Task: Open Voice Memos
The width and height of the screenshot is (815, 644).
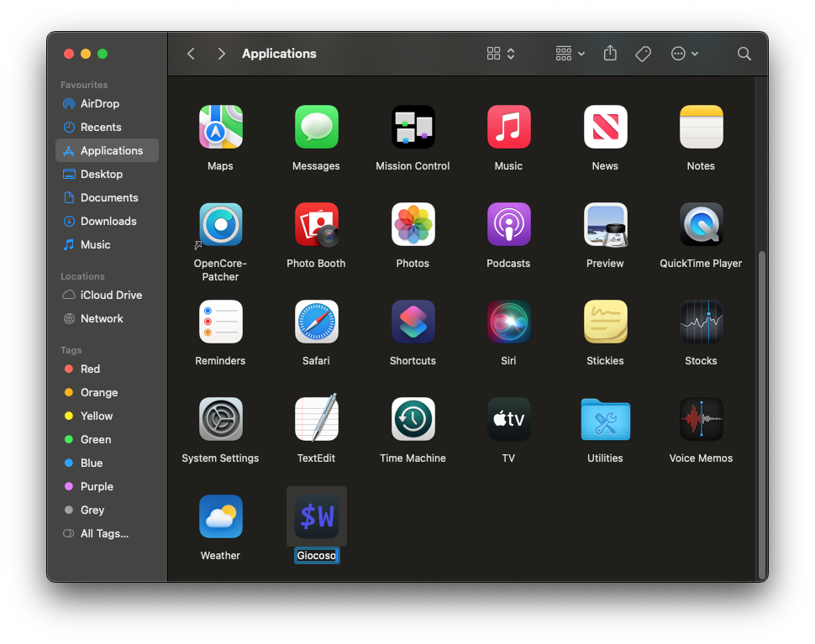Action: [701, 419]
